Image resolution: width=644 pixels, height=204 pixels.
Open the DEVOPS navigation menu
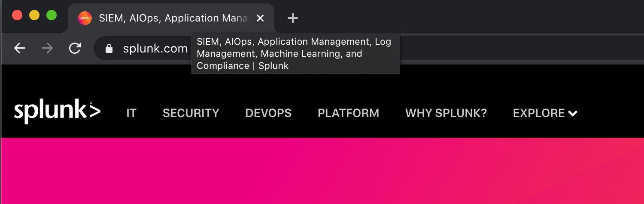click(x=268, y=113)
